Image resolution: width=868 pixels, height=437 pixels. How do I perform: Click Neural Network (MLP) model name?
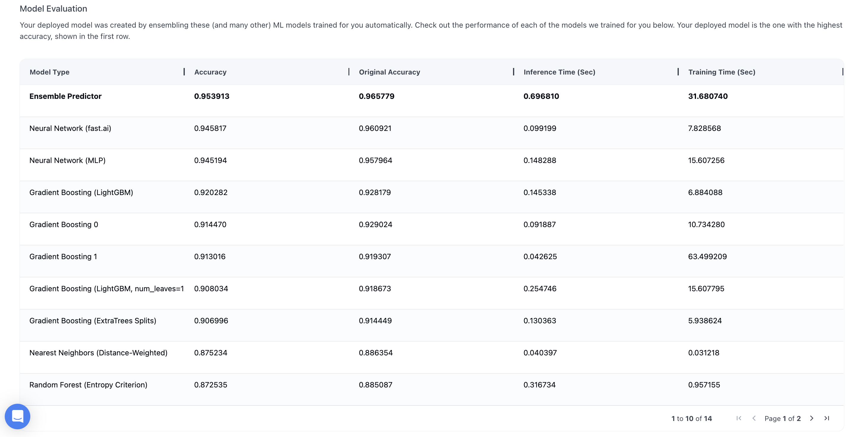67,160
